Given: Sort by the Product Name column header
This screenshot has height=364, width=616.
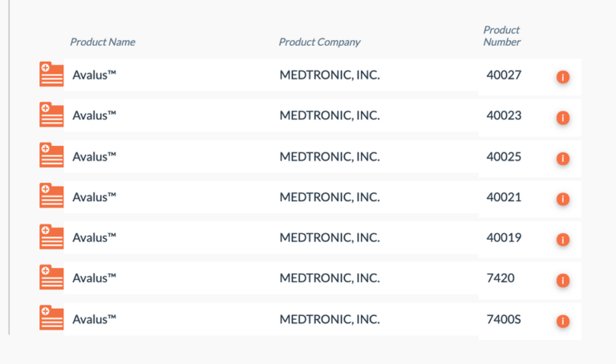Looking at the screenshot, I should tap(103, 42).
